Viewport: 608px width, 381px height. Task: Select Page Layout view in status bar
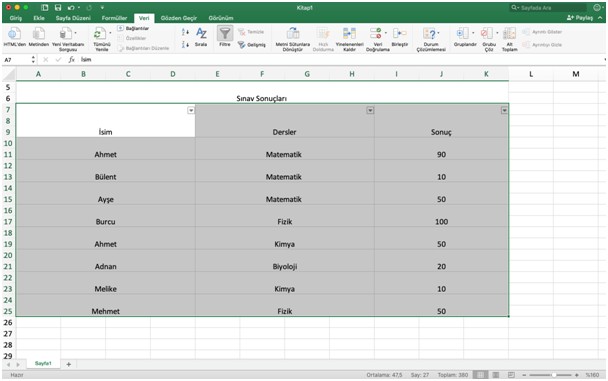point(496,375)
